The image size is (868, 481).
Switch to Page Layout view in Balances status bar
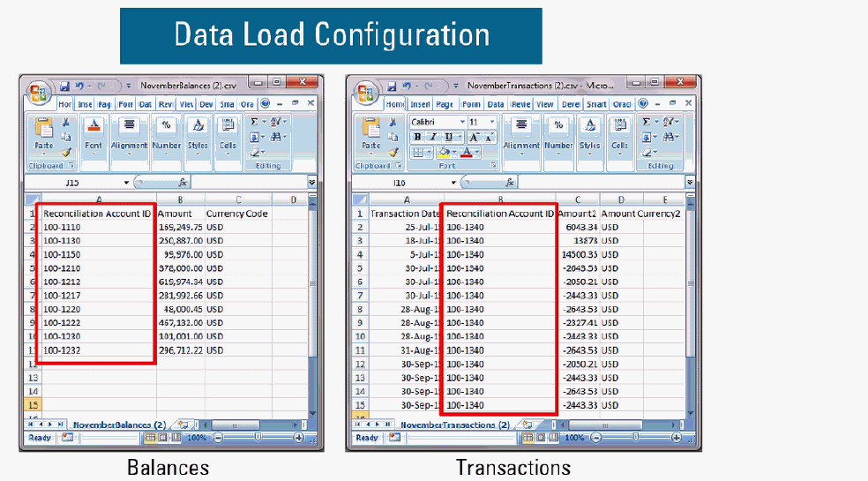coord(162,438)
